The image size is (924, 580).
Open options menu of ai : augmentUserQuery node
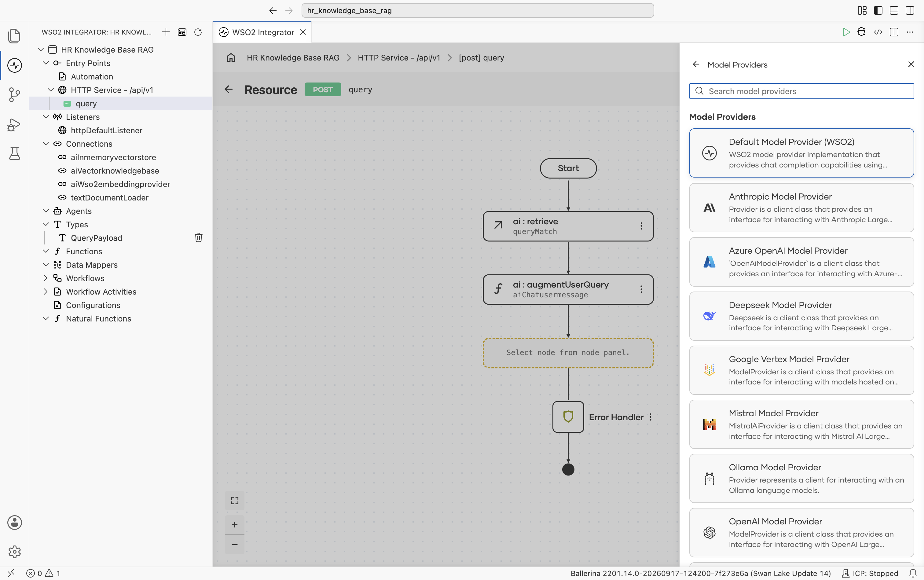(x=641, y=289)
